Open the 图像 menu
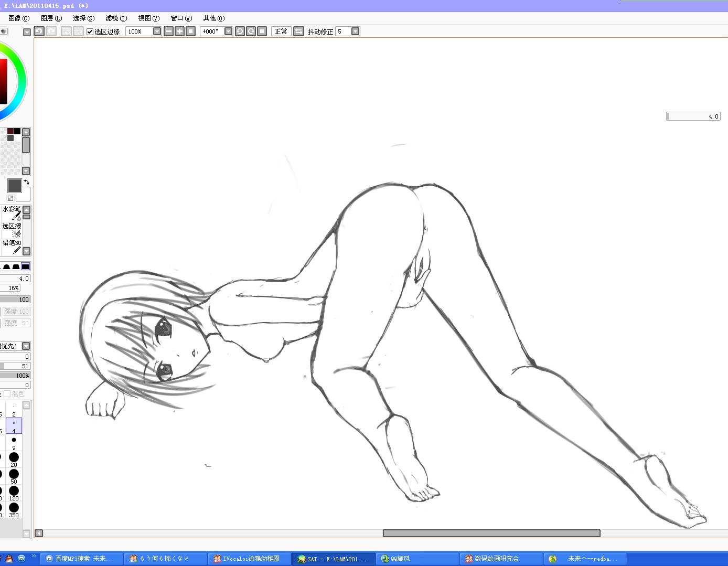This screenshot has height=566, width=728. 19,18
